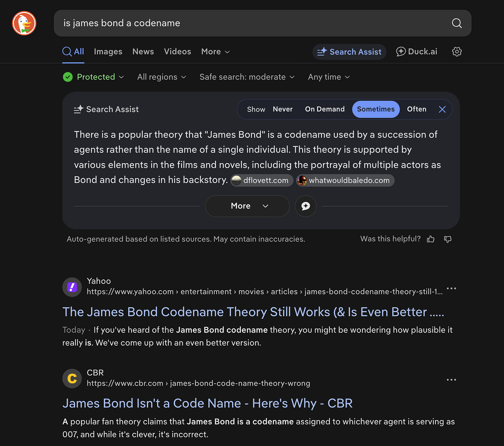Close the Search Assist panel
Viewport: 504px width, 446px height.
tap(442, 109)
